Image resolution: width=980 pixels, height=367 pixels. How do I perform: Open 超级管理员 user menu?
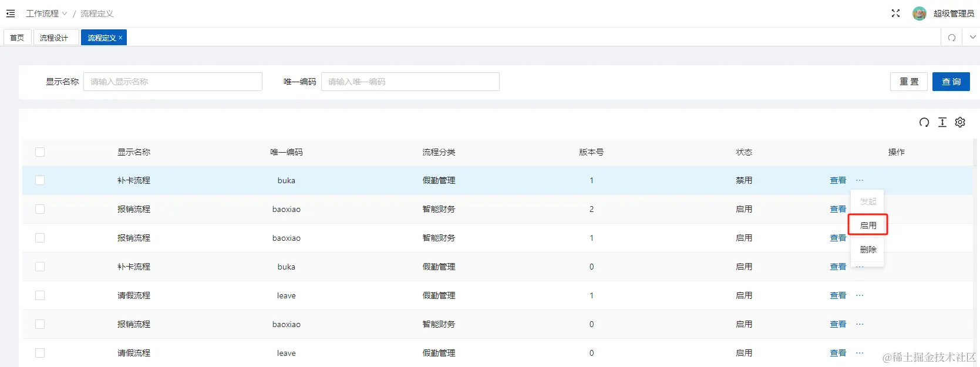954,14
